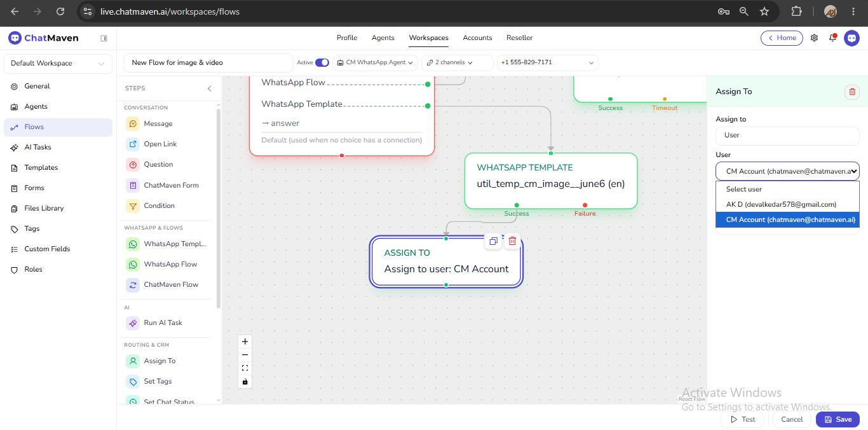The image size is (868, 430).
Task: Click the Home button
Action: point(782,38)
